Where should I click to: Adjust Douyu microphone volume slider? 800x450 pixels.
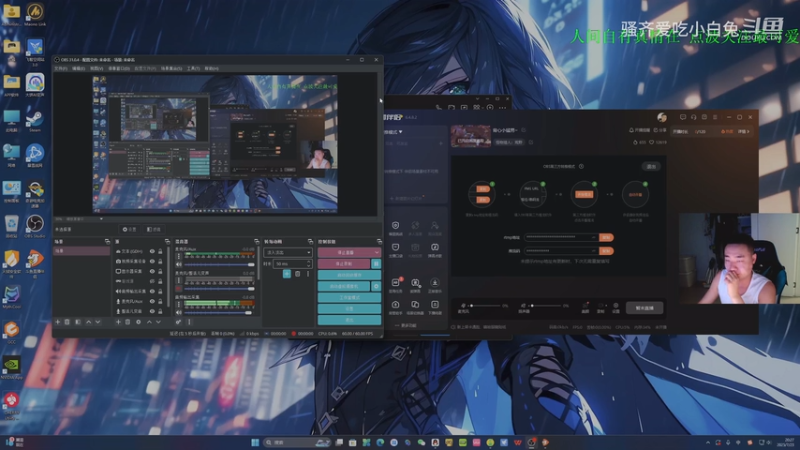coord(485,305)
